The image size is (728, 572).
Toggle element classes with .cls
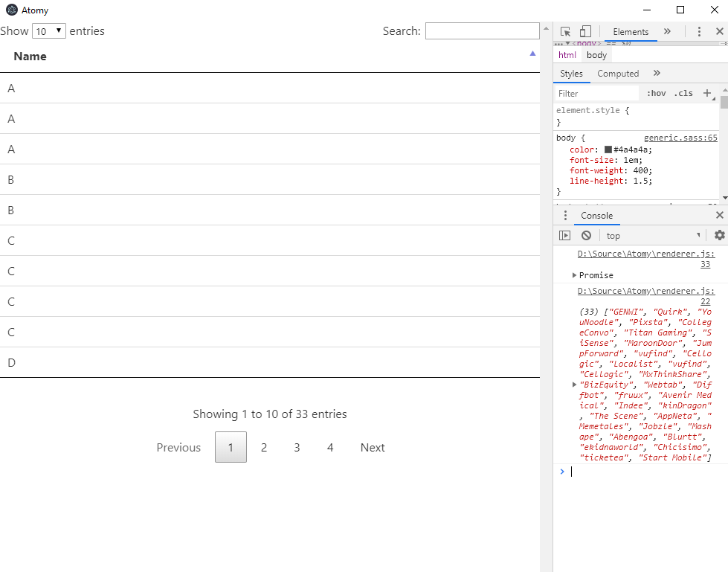click(683, 93)
